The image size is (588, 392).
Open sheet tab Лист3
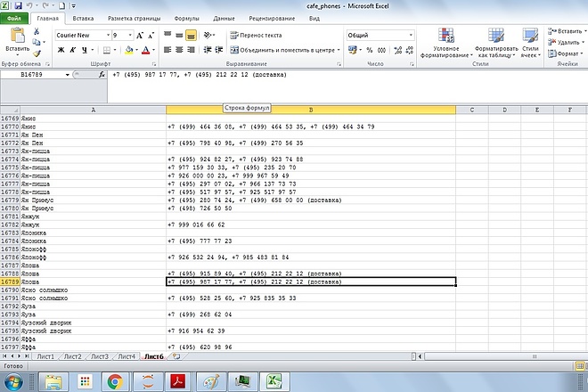tap(100, 356)
